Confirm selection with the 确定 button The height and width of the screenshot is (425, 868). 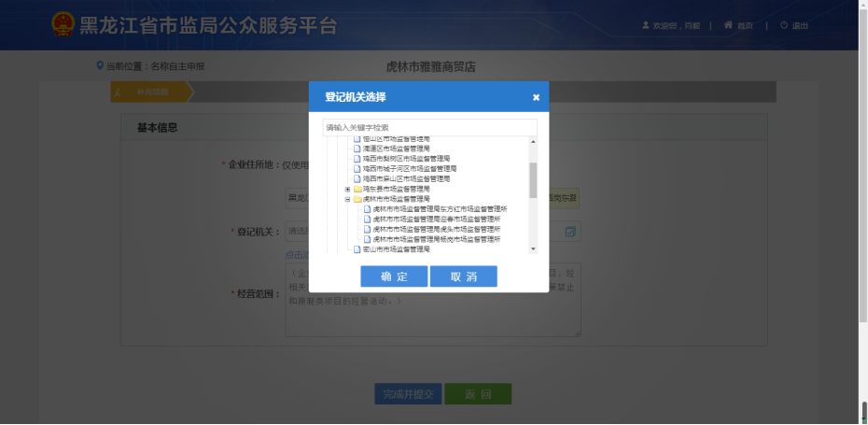[394, 276]
